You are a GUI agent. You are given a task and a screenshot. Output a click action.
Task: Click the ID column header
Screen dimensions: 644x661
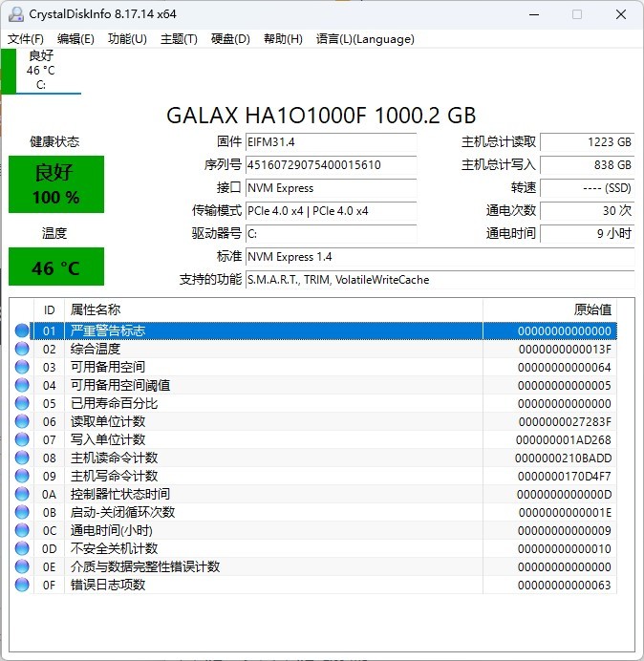(50, 310)
